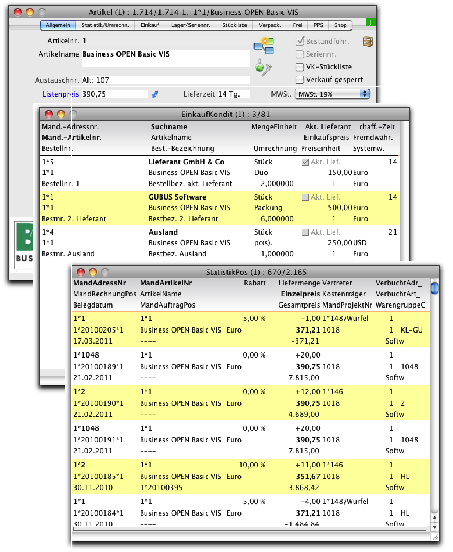Click the green indicator at the tab bar's end

click(371, 22)
